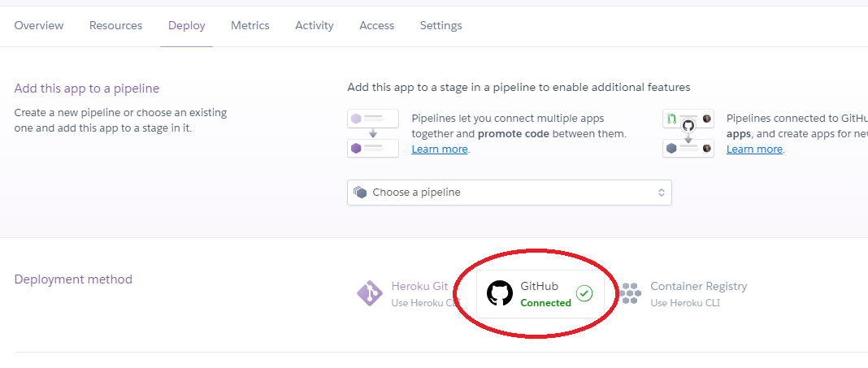Switch to the Access tab
Screen dimensions: 868x368
coord(377,25)
